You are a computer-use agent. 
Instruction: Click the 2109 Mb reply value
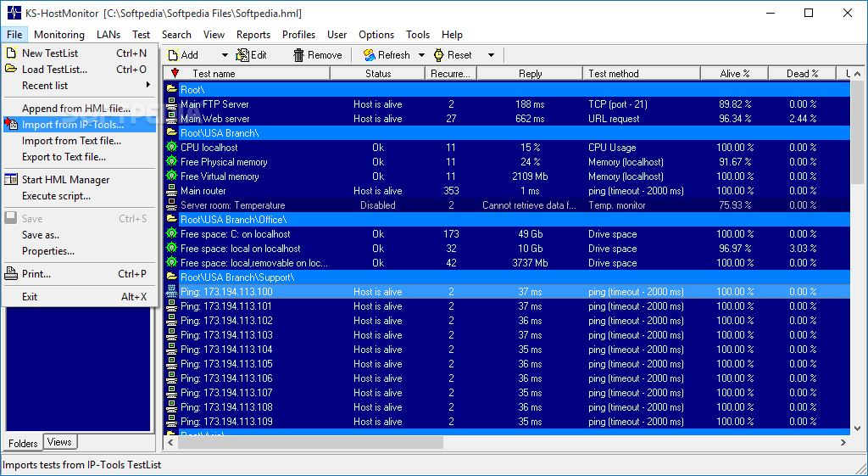[x=530, y=176]
